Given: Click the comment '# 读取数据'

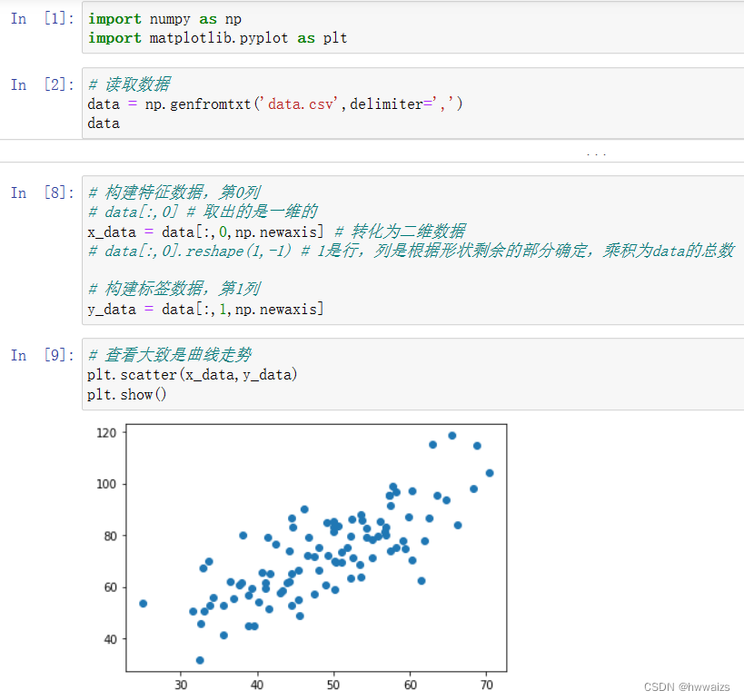Looking at the screenshot, I should tap(130, 84).
